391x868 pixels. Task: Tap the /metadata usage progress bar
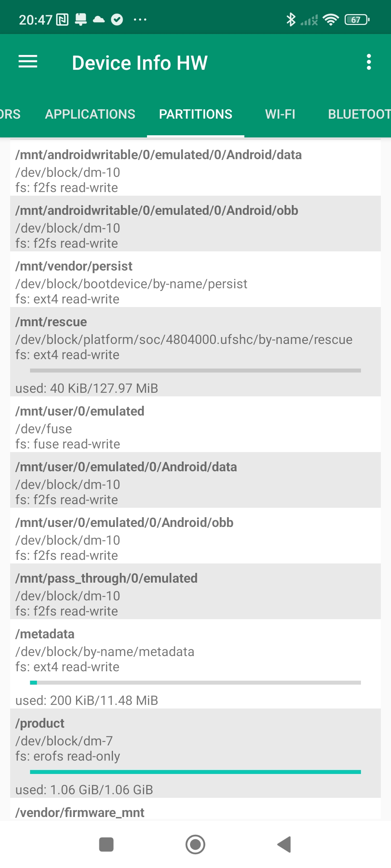[x=195, y=683]
